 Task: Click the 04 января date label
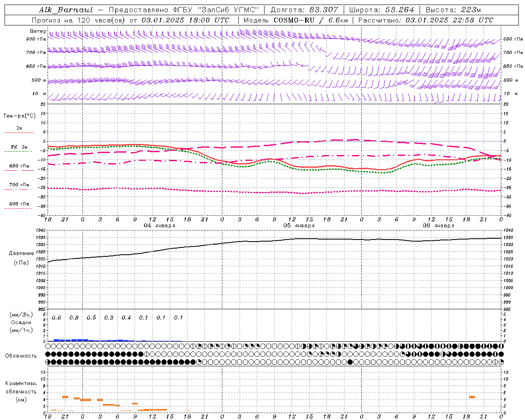click(159, 226)
